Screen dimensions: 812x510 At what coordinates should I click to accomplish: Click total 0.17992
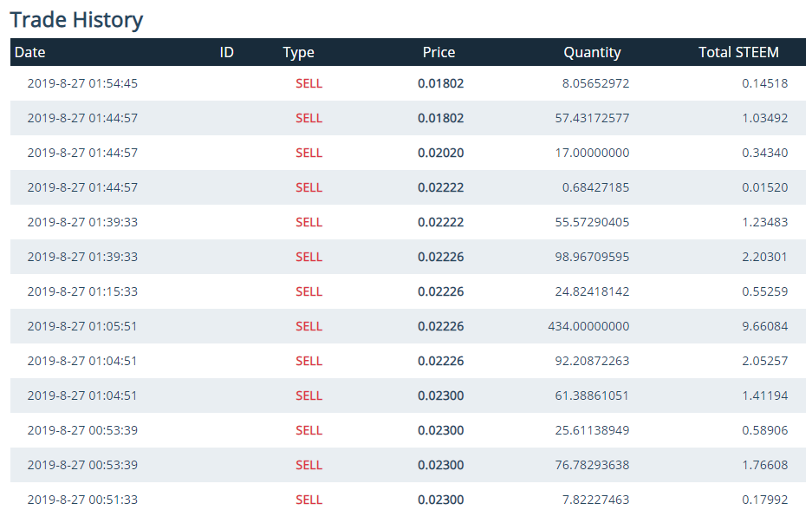pyautogui.click(x=765, y=500)
